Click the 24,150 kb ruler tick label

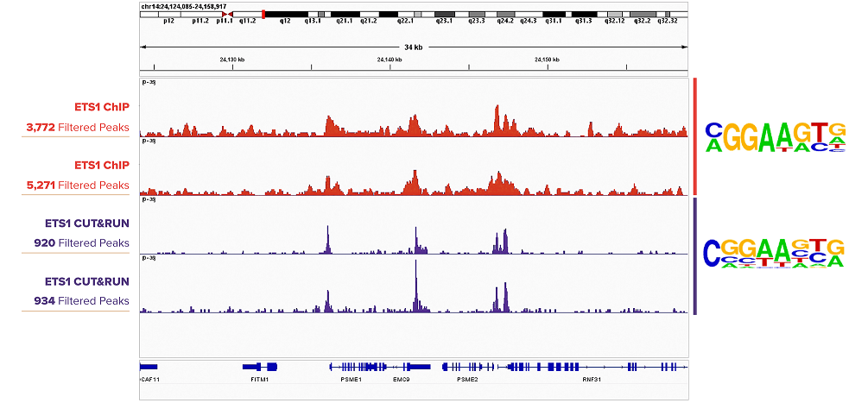tap(547, 60)
